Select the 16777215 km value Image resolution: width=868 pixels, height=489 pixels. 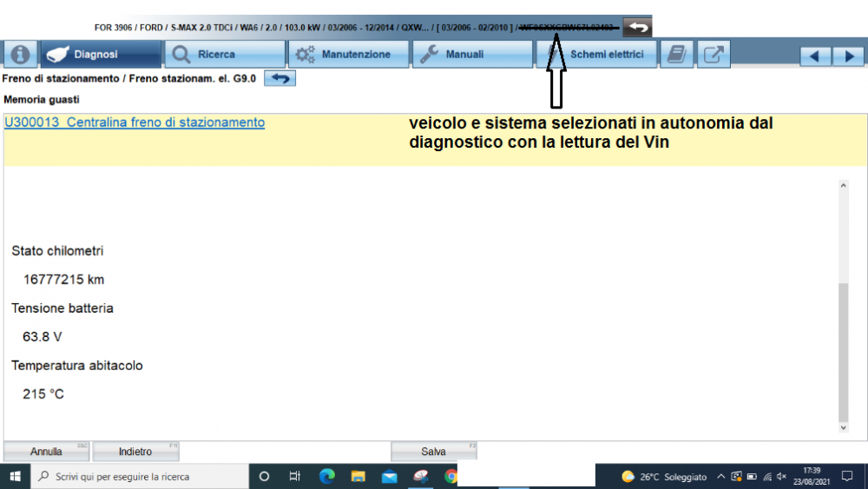click(63, 280)
